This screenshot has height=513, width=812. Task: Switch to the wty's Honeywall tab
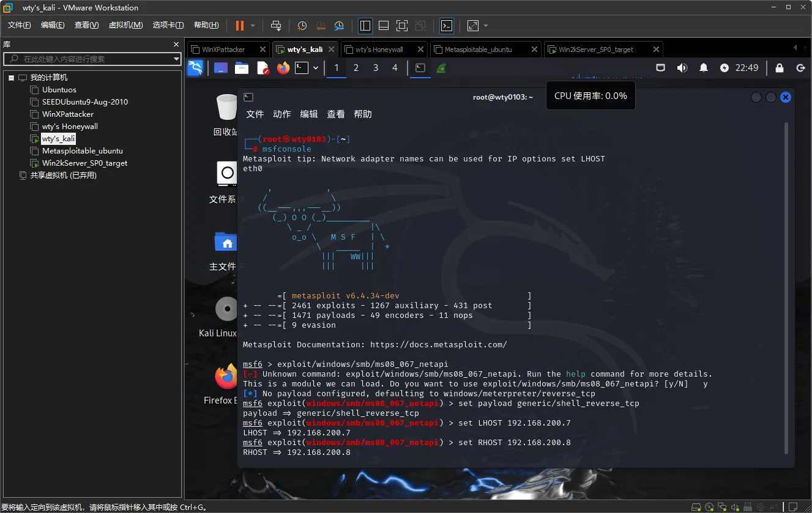coord(379,50)
